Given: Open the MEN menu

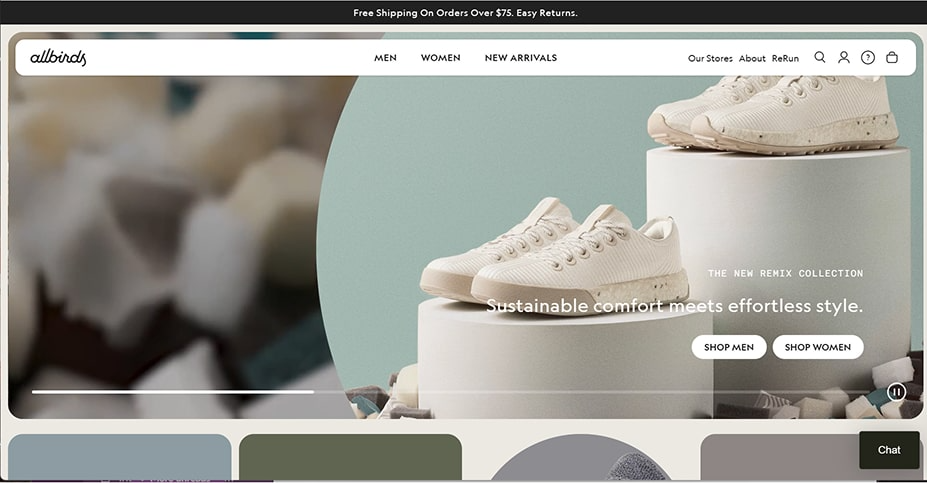Looking at the screenshot, I should [x=385, y=58].
